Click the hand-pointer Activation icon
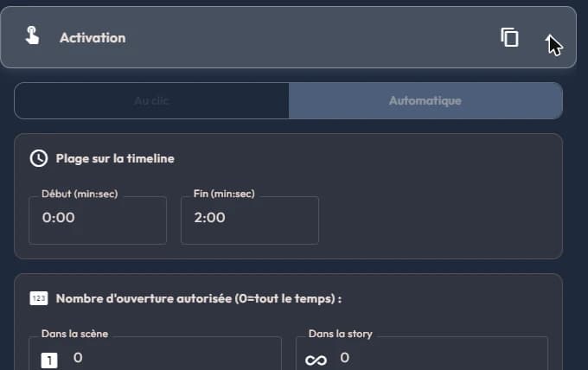The image size is (588, 370). coord(32,36)
